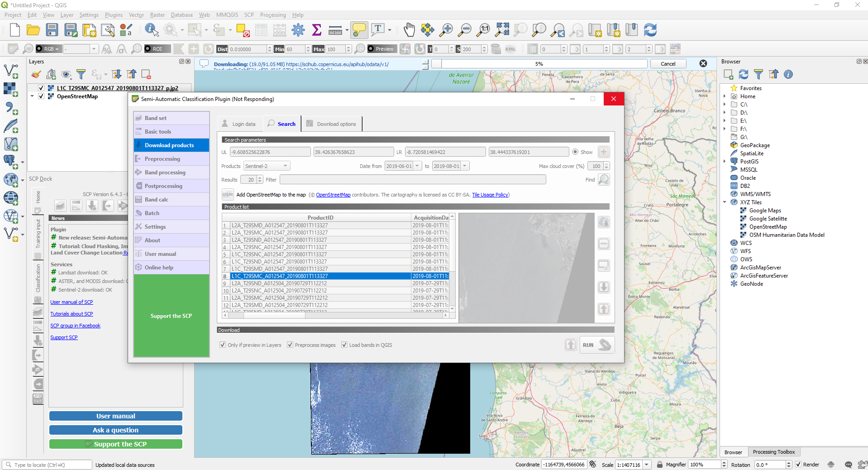Cancel the download
This screenshot has width=868, height=470.
click(x=668, y=64)
